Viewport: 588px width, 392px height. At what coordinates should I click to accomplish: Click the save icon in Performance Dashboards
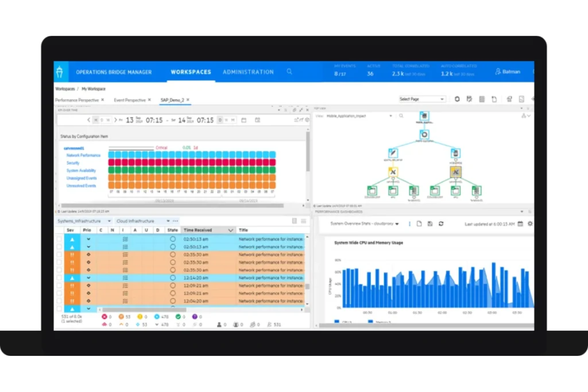click(x=430, y=224)
